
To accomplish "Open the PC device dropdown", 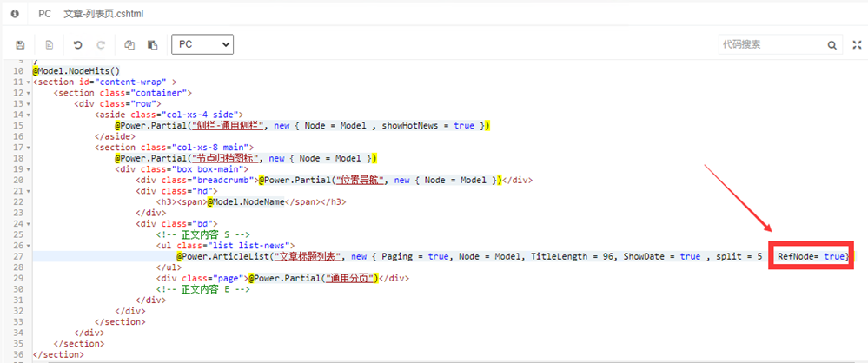I will [202, 45].
